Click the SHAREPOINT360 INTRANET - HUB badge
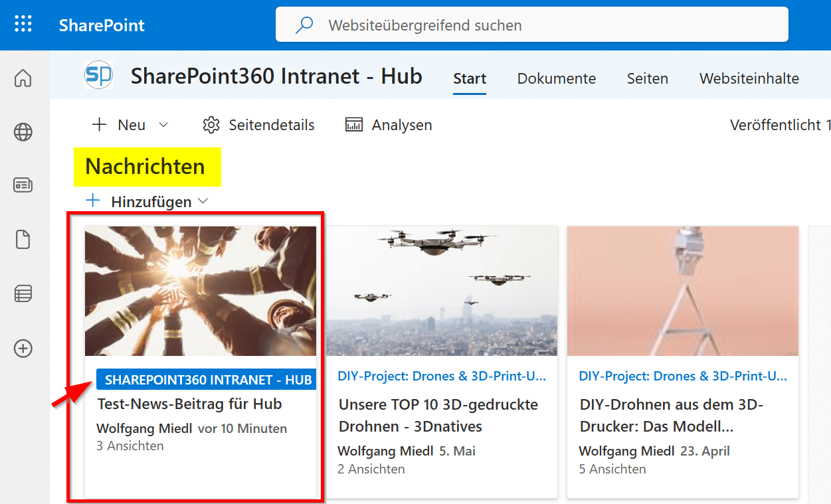The width and height of the screenshot is (831, 504). tap(206, 379)
